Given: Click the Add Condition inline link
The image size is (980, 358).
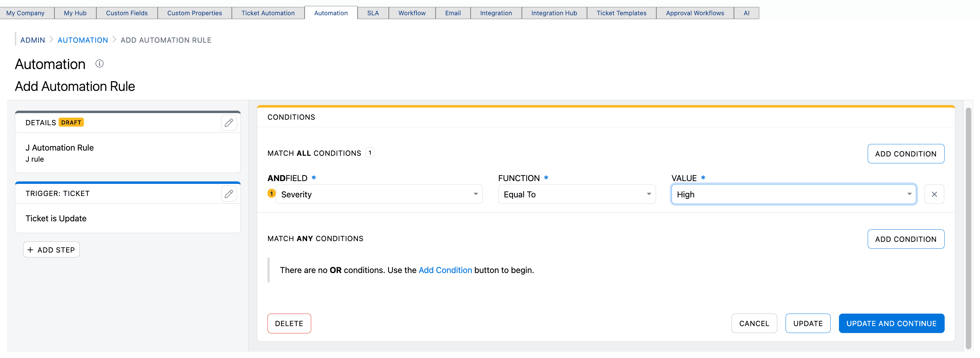Looking at the screenshot, I should (x=445, y=270).
